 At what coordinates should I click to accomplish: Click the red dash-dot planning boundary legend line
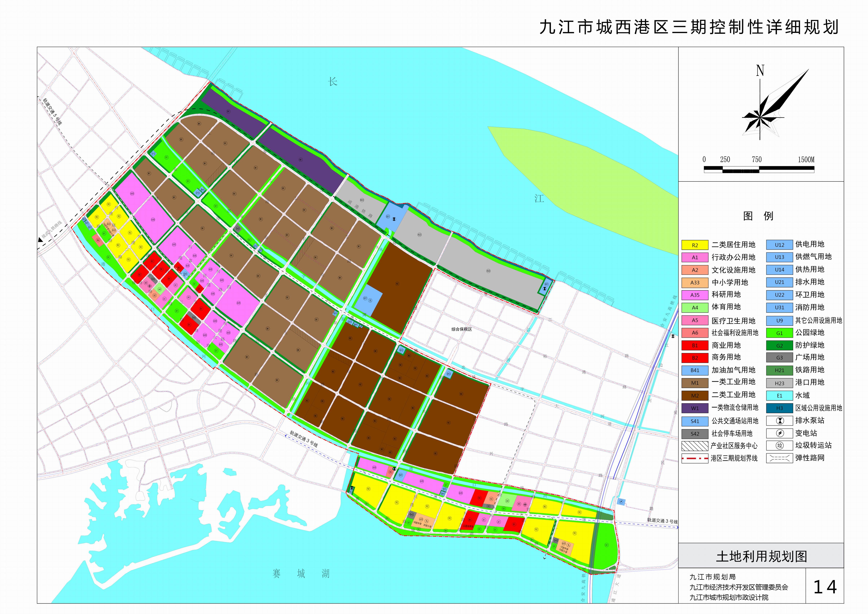coord(695,458)
